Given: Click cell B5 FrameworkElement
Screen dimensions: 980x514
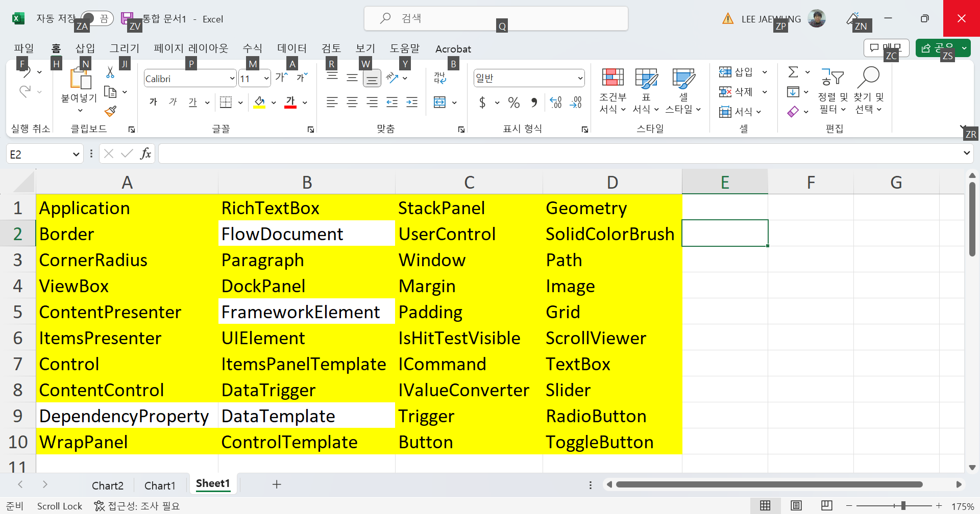Looking at the screenshot, I should coord(306,312).
